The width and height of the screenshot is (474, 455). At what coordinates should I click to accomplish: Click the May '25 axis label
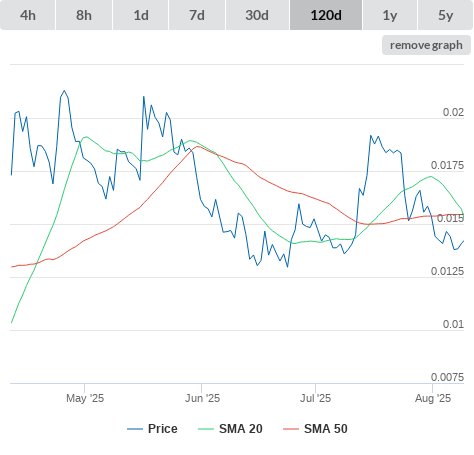85,398
